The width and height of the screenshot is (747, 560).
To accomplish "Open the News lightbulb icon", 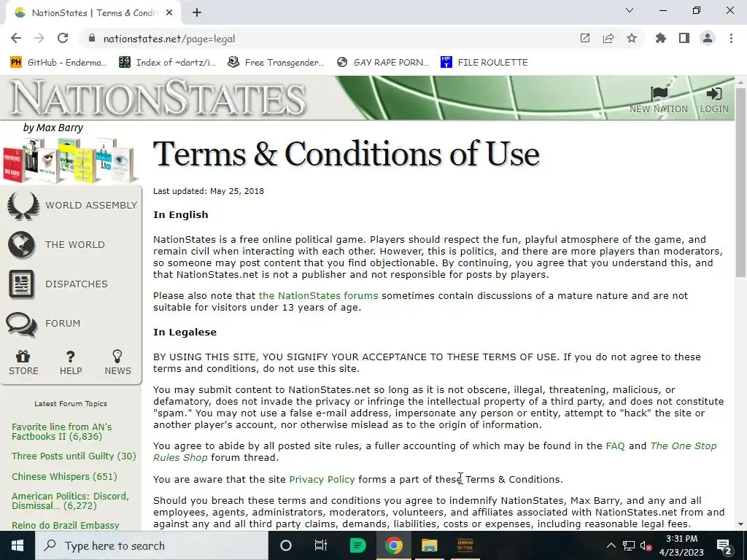I will pyautogui.click(x=117, y=356).
